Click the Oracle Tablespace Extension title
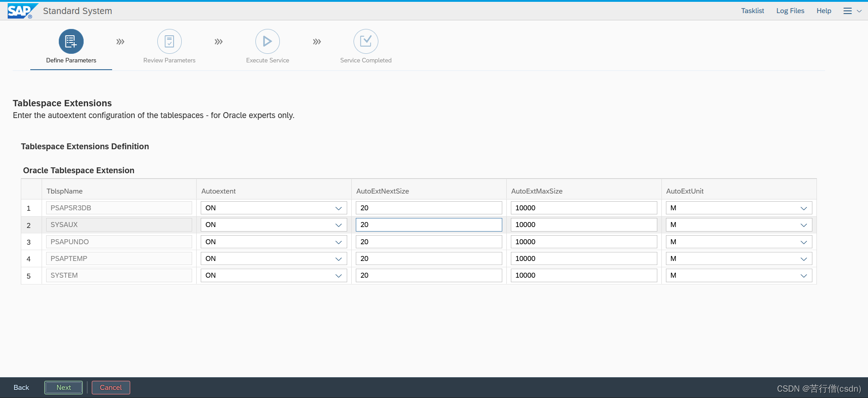Image resolution: width=868 pixels, height=398 pixels. pos(79,171)
